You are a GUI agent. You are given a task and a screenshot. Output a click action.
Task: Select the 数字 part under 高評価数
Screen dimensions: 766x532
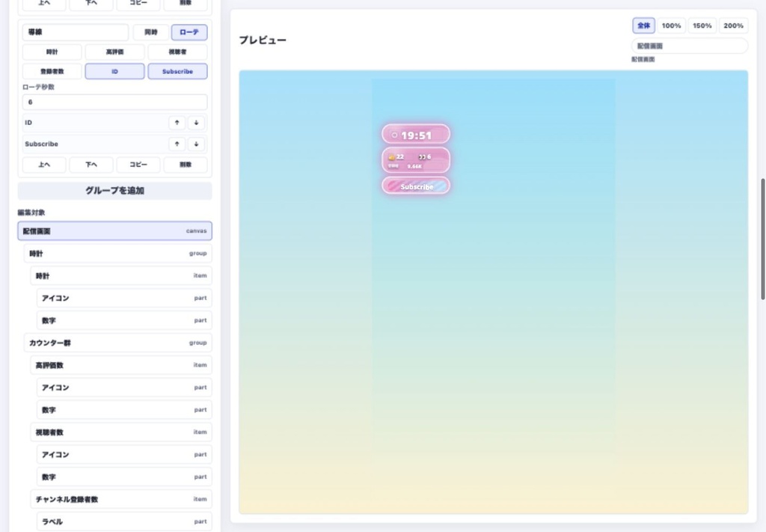(x=124, y=410)
